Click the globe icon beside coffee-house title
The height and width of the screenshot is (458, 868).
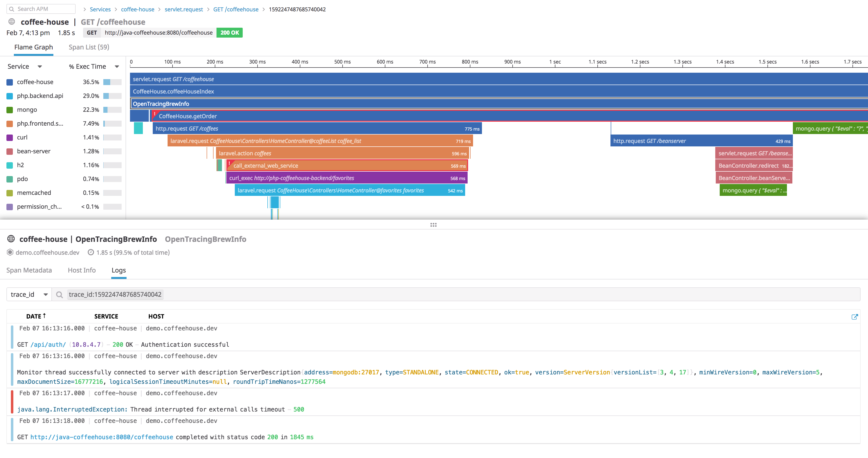pyautogui.click(x=12, y=22)
